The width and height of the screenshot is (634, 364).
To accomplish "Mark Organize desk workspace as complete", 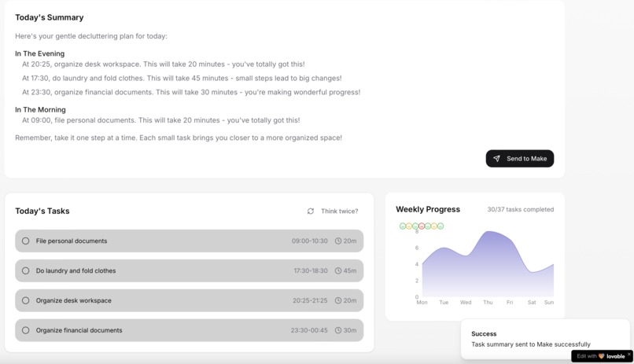I will (x=25, y=300).
